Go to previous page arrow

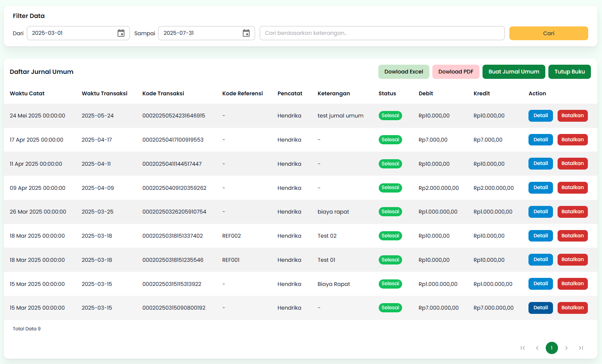(x=537, y=348)
